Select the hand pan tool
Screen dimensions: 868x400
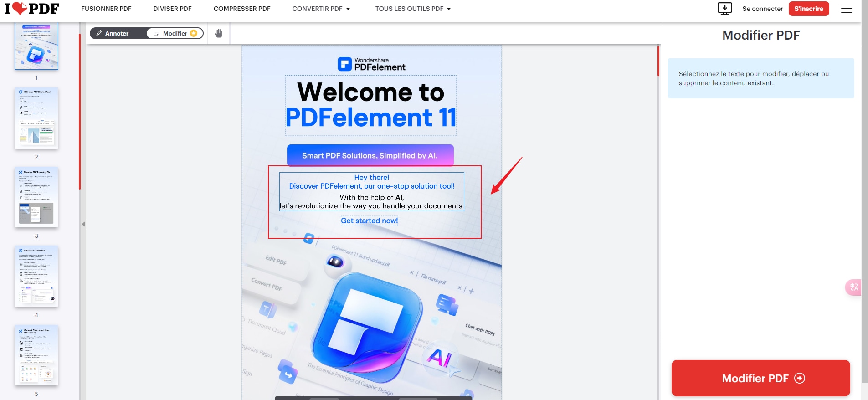pyautogui.click(x=219, y=33)
